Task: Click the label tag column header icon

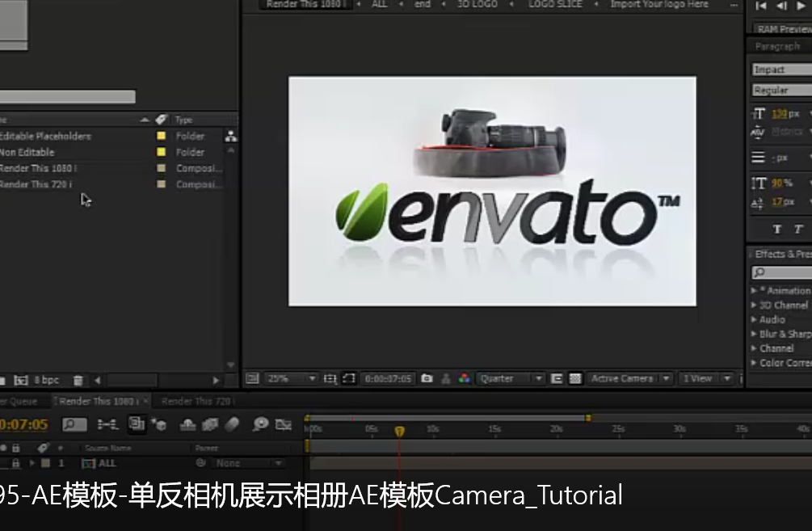Action: (161, 120)
